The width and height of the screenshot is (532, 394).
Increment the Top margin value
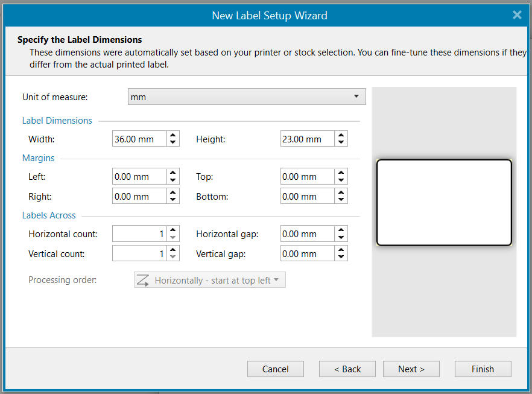tap(341, 173)
